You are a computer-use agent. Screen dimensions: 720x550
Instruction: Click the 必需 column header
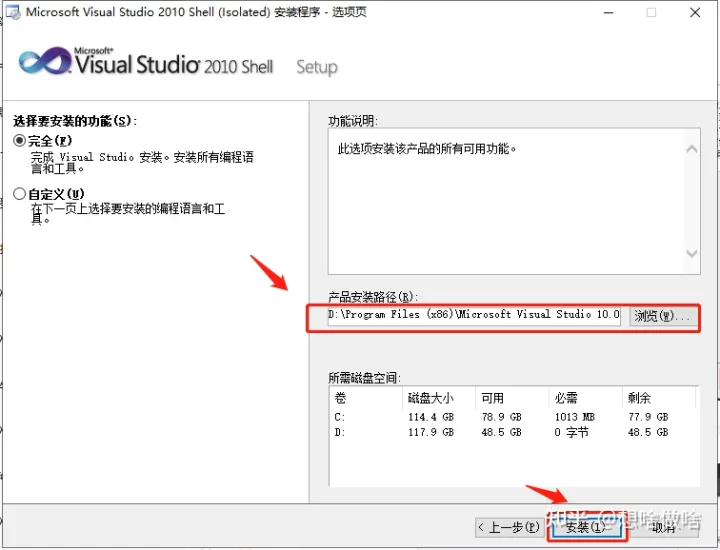[585, 398]
